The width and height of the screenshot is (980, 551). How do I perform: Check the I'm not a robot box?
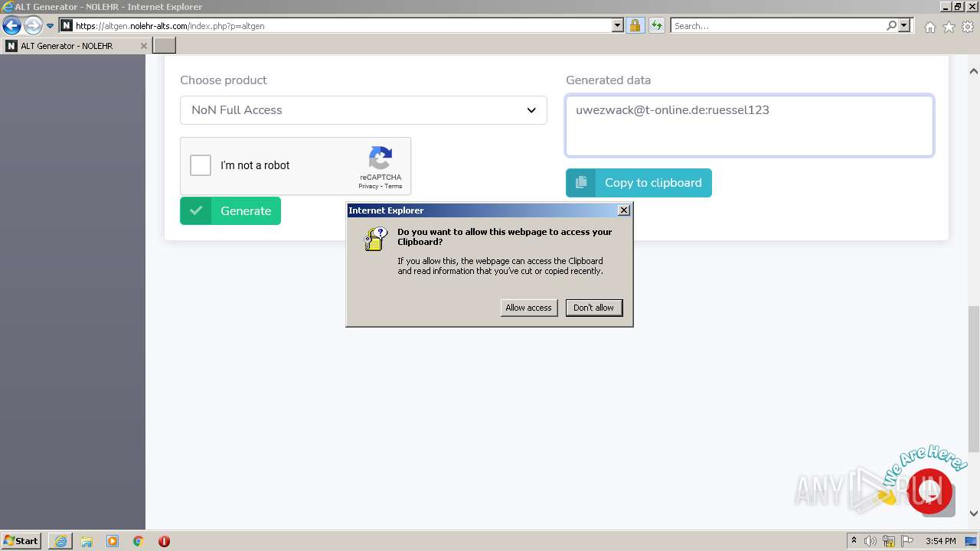click(x=201, y=165)
